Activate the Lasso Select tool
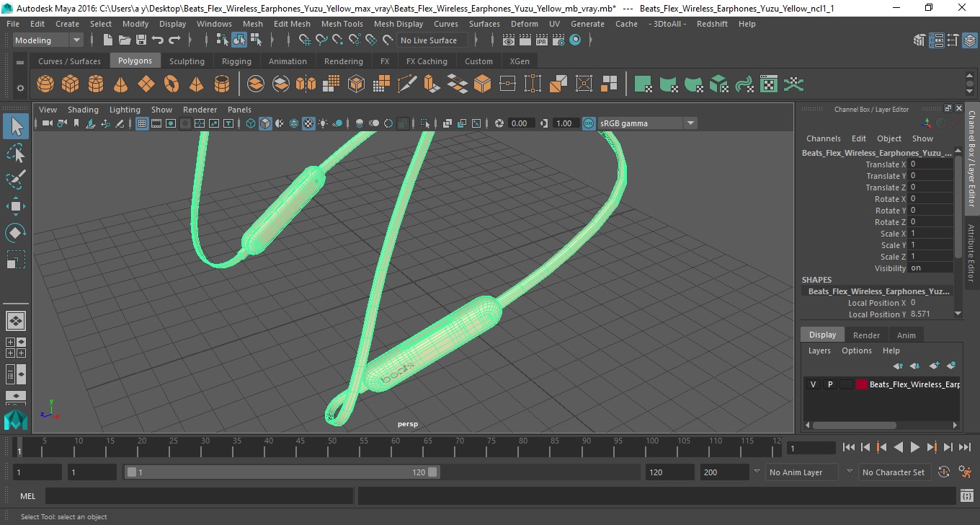Image resolution: width=980 pixels, height=525 pixels. [x=16, y=153]
